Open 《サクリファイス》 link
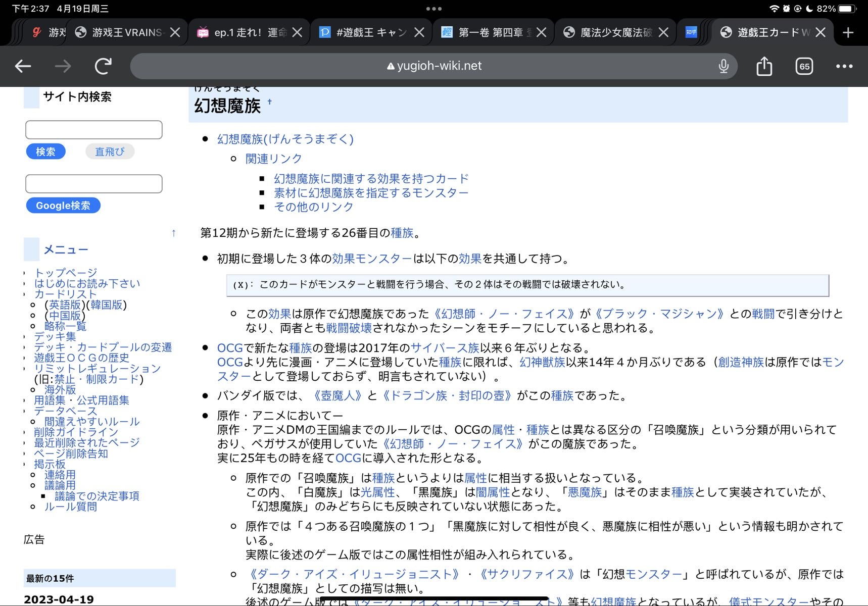This screenshot has height=606, width=868. coord(526,574)
